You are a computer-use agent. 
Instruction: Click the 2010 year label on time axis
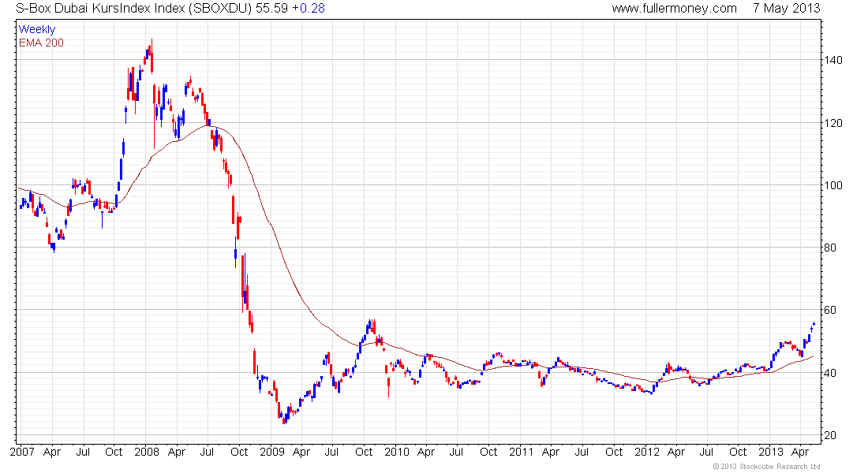coord(396,452)
